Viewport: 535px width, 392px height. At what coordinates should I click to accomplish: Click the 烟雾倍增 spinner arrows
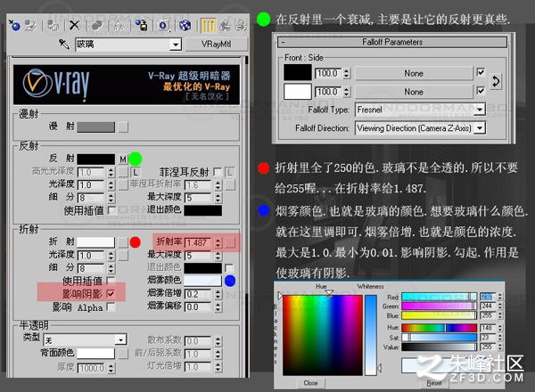coord(218,294)
